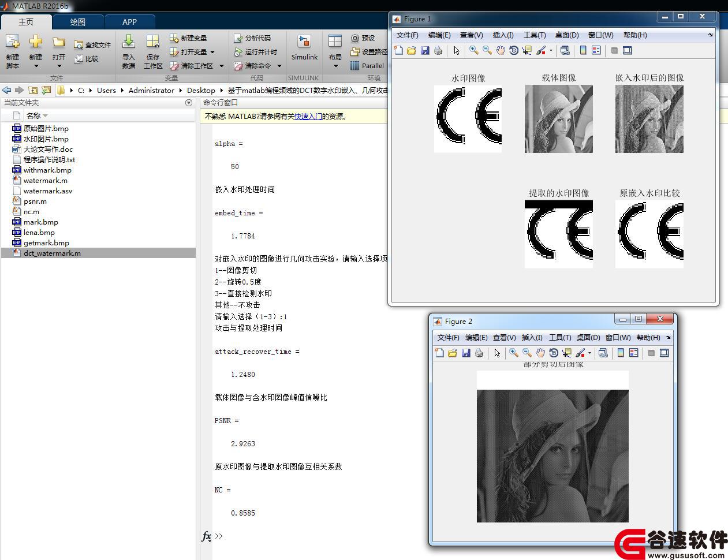Save Figure 2 using the floppy disk icon
Screen dimensions: 728x560
click(x=466, y=353)
